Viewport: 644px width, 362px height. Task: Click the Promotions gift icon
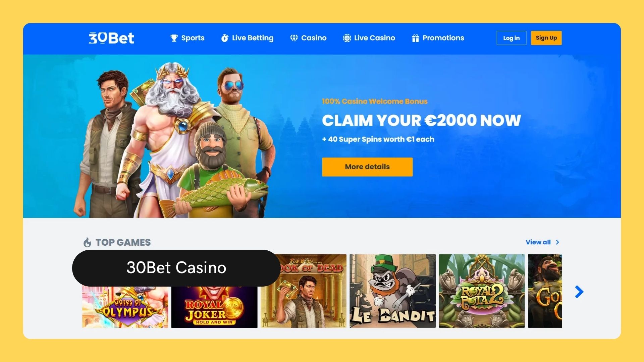416,38
